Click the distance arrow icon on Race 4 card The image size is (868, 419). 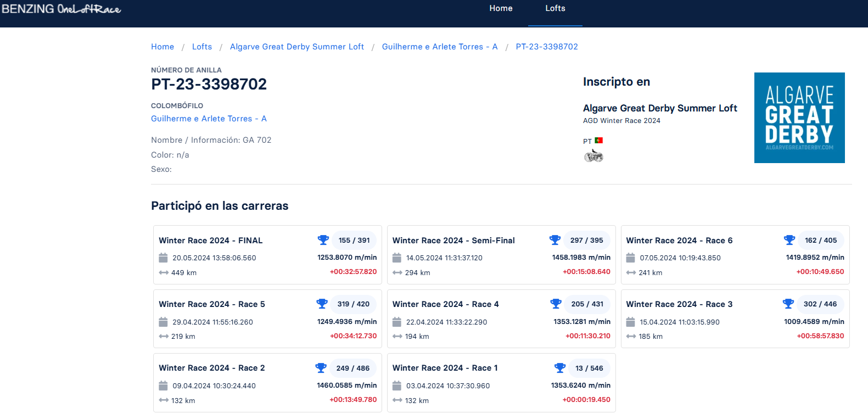pyautogui.click(x=397, y=337)
